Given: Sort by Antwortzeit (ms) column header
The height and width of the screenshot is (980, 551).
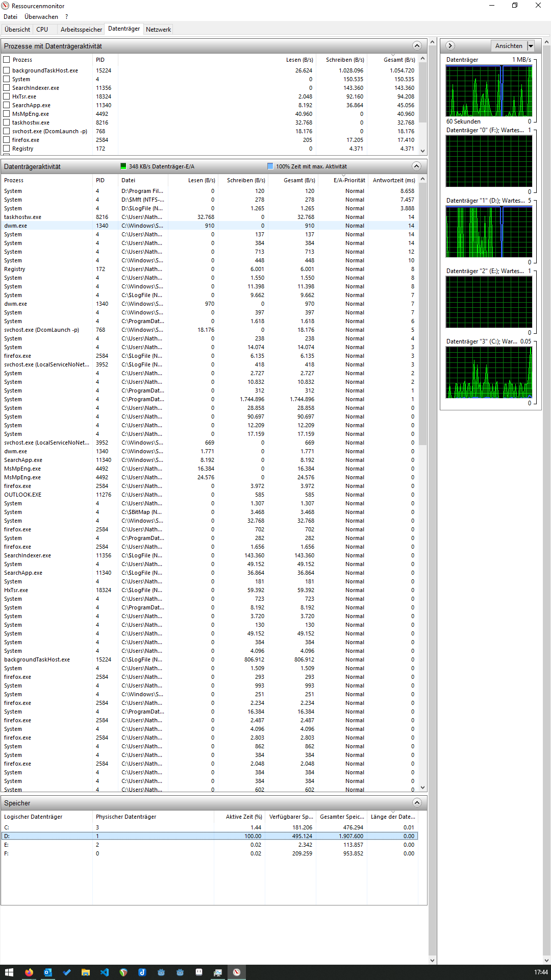Looking at the screenshot, I should point(394,180).
